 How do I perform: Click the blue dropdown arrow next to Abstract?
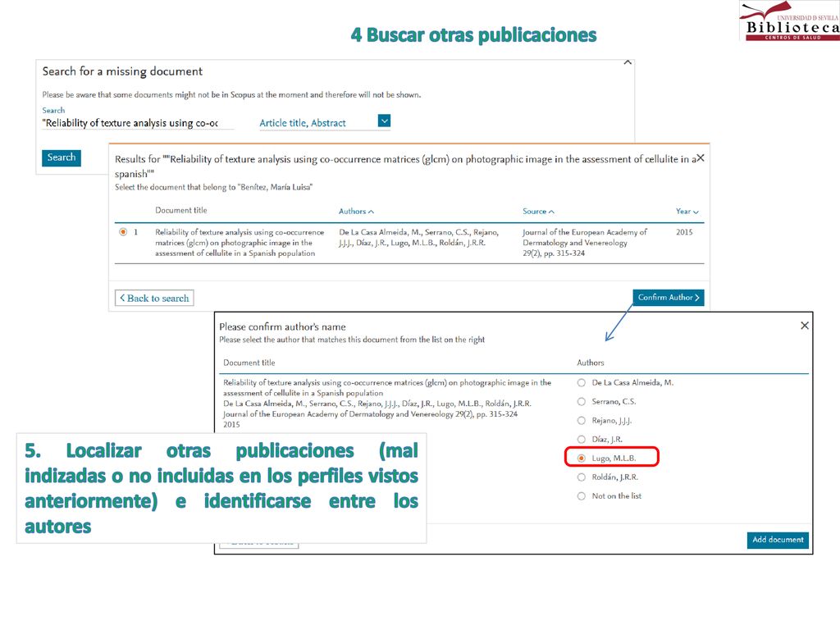click(384, 121)
